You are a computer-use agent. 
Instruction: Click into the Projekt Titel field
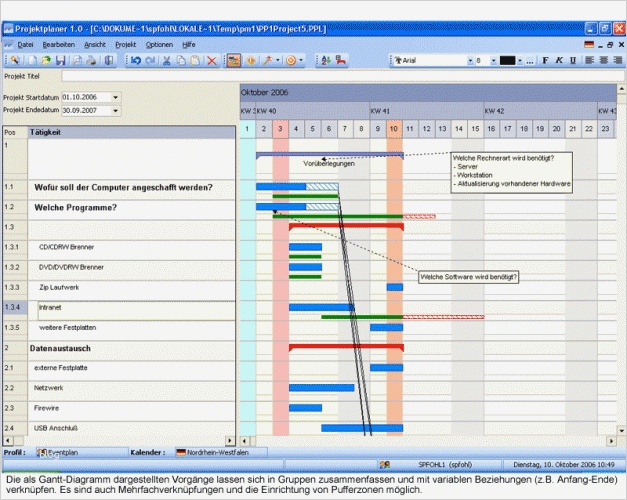343,76
